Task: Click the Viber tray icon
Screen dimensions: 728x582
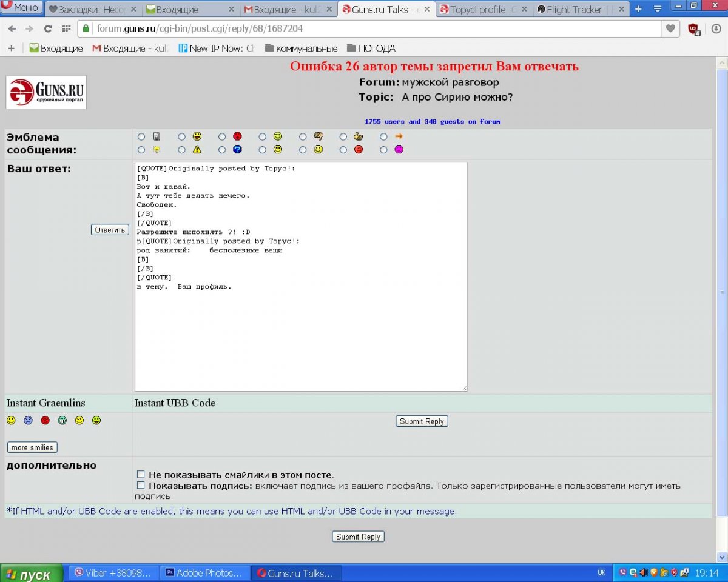Action: coord(623,572)
